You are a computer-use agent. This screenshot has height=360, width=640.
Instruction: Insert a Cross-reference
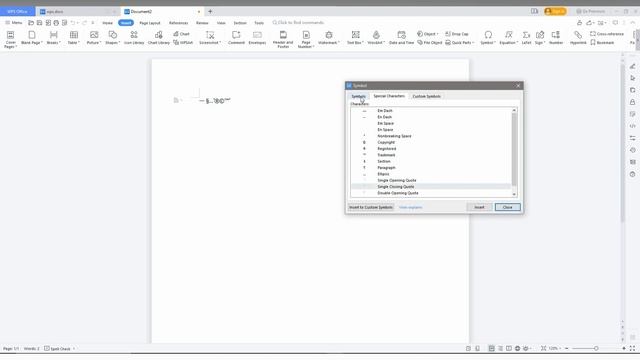click(x=607, y=34)
